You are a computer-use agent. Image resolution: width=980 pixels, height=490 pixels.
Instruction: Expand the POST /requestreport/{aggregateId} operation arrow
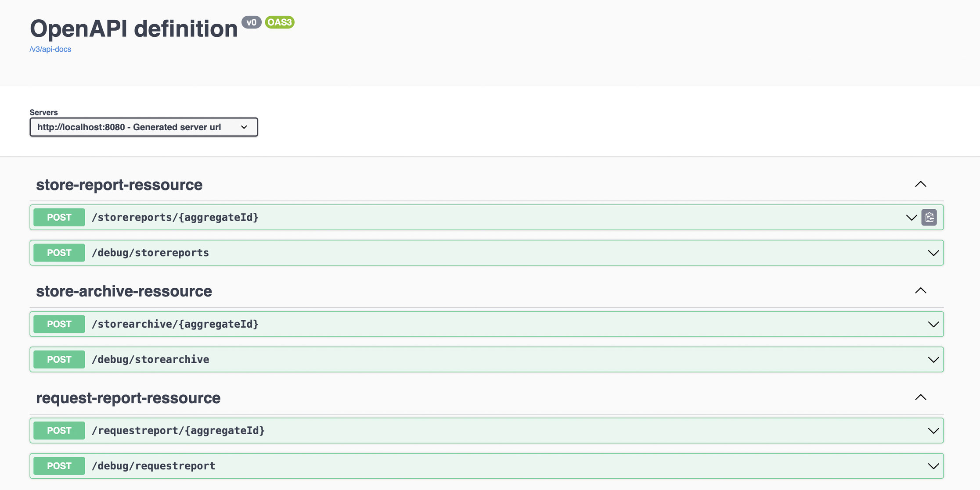tap(933, 431)
